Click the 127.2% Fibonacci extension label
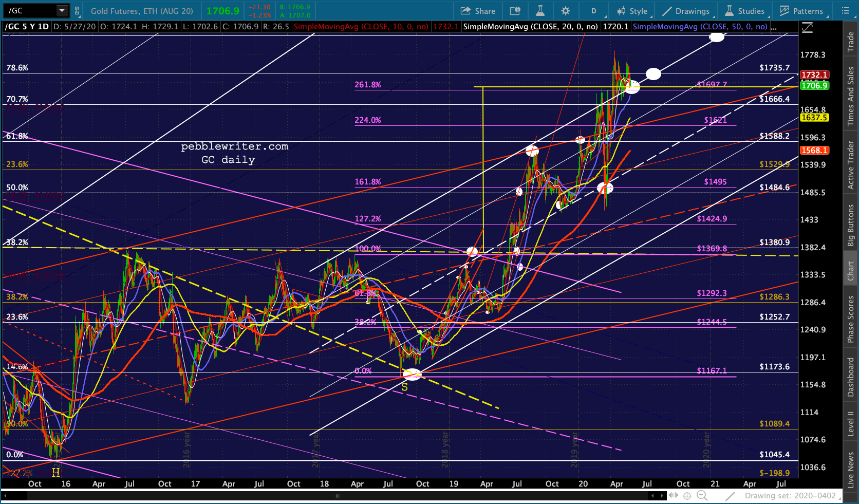 point(368,219)
